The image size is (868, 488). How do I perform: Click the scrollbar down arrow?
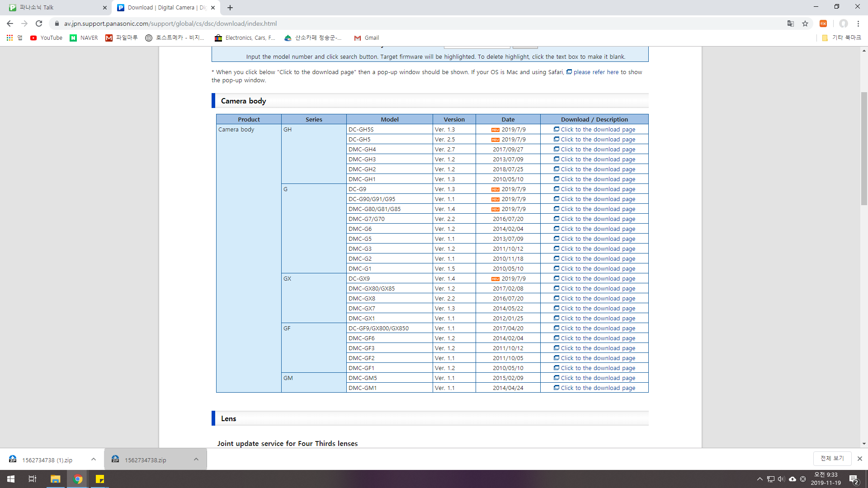pos(864,444)
